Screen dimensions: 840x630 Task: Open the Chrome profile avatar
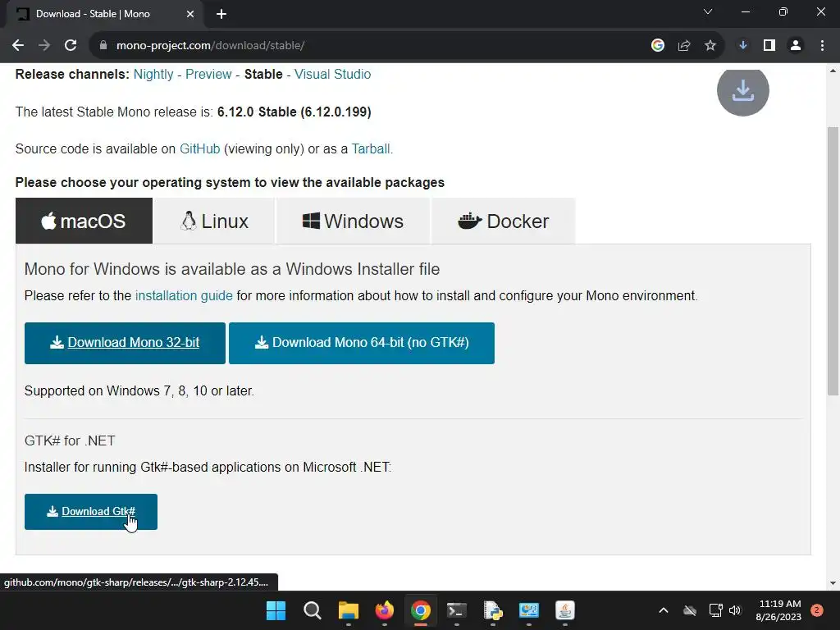(x=796, y=46)
